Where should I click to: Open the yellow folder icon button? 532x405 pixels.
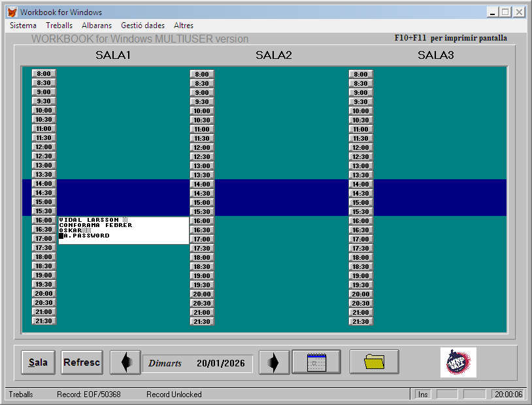click(374, 362)
